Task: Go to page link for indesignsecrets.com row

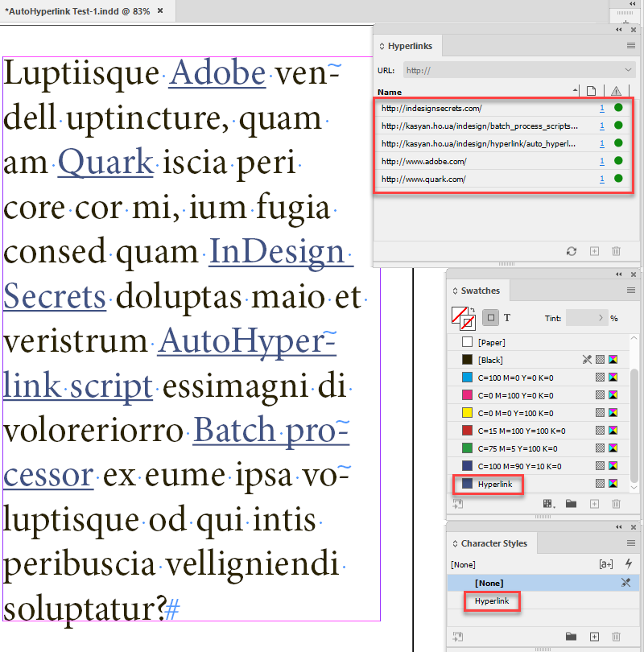Action: coord(601,108)
